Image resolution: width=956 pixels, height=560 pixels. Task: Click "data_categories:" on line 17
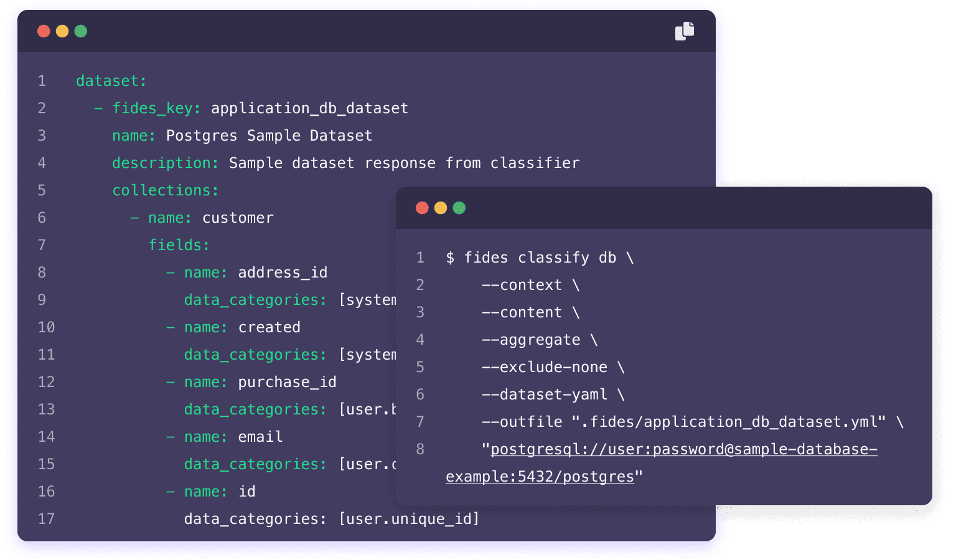(255, 519)
